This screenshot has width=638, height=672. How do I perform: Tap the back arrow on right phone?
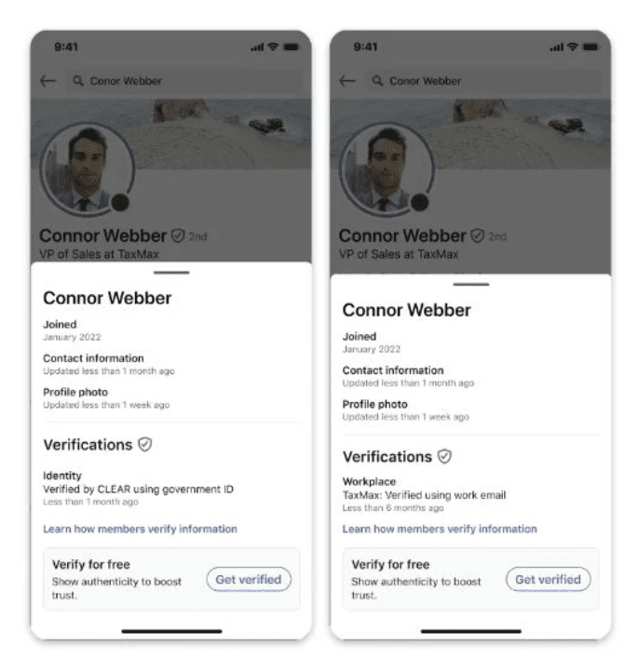347,81
